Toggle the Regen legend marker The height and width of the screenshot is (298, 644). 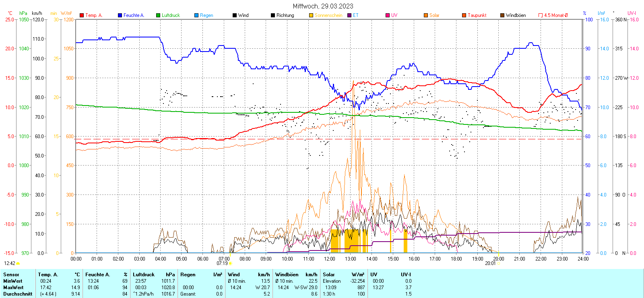coord(196,15)
